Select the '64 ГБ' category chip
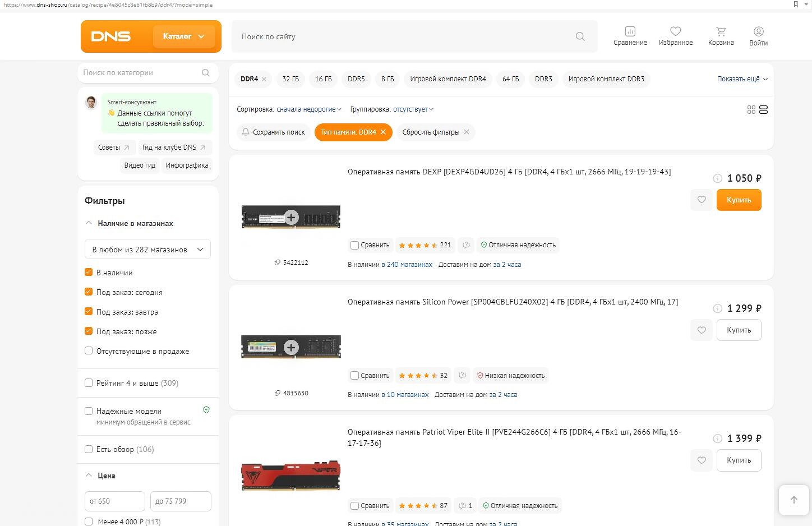 click(x=510, y=79)
